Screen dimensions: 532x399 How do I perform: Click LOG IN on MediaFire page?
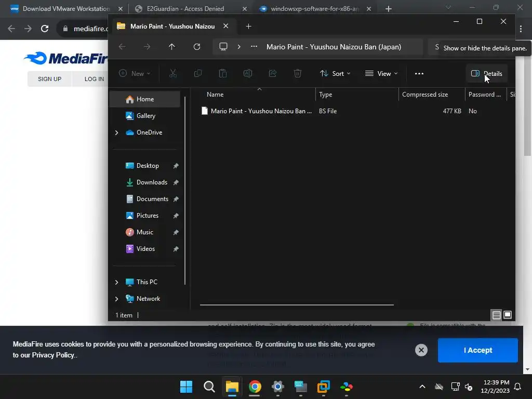click(x=94, y=79)
